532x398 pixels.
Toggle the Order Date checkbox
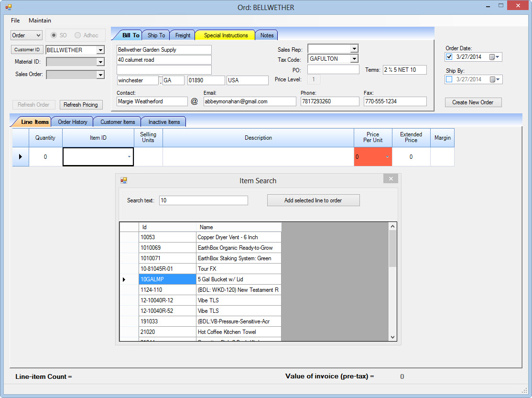pyautogui.click(x=449, y=57)
